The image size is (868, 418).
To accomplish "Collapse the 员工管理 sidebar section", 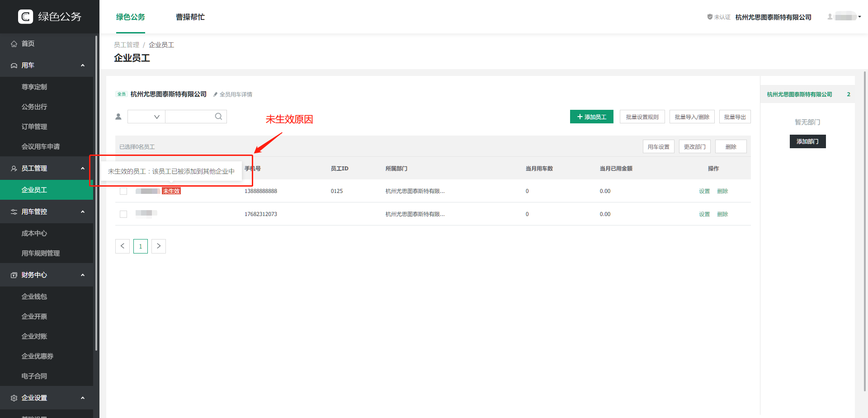I will pos(83,169).
